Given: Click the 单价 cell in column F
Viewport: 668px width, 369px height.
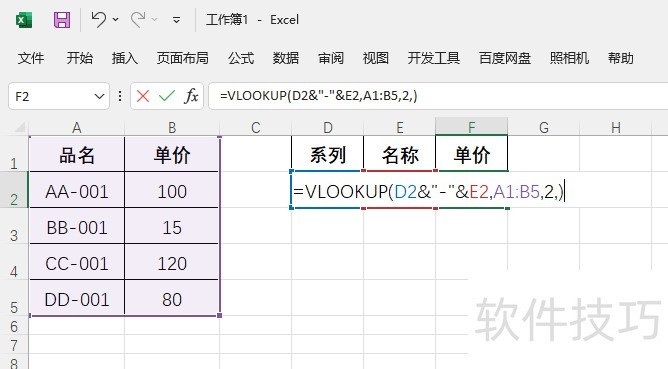Looking at the screenshot, I should coord(472,154).
